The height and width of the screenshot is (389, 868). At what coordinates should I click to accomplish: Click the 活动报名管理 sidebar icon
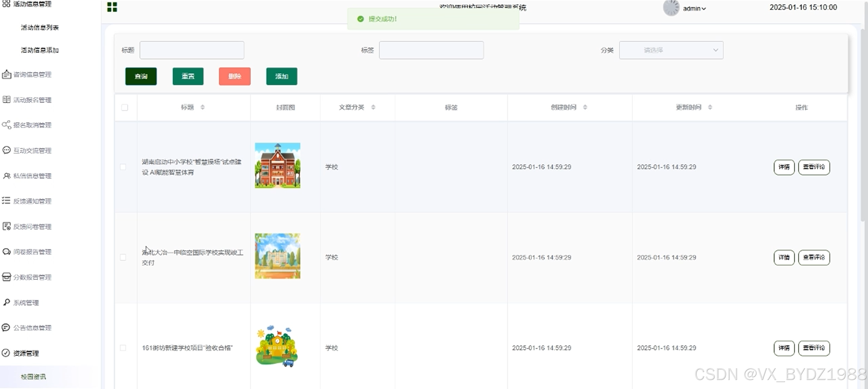coord(6,100)
